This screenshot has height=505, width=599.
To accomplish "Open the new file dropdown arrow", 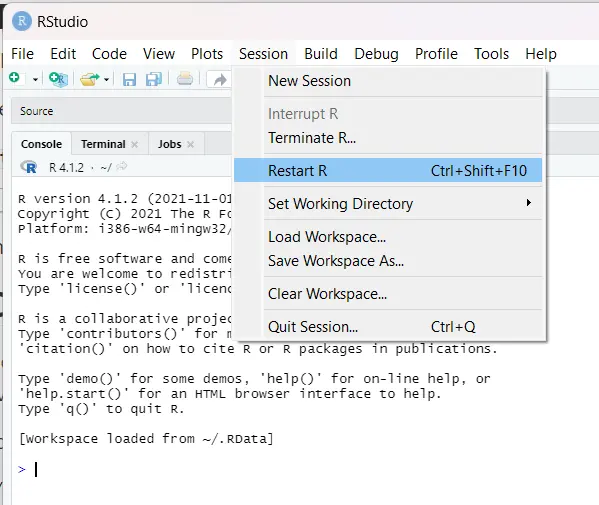I will (x=35, y=79).
